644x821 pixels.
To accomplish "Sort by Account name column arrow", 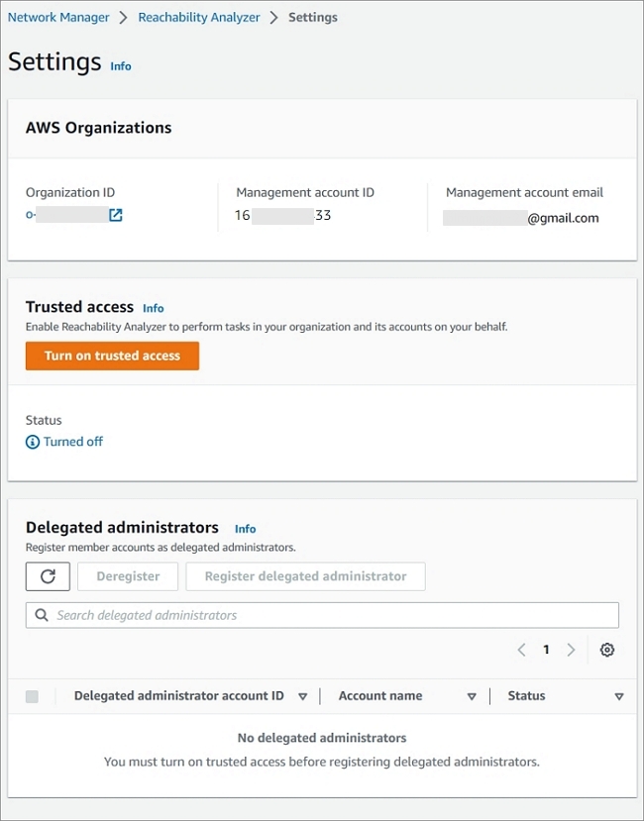I will click(472, 697).
